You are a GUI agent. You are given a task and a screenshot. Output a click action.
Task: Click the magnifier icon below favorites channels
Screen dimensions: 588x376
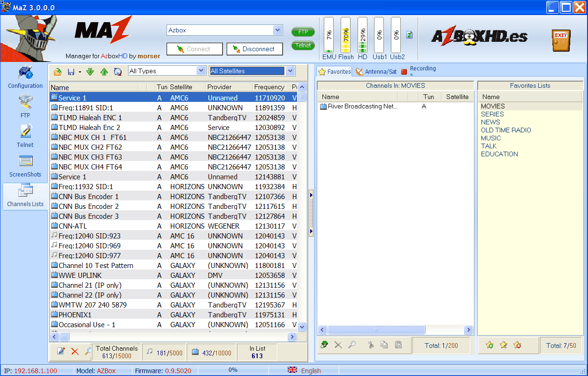tap(352, 345)
